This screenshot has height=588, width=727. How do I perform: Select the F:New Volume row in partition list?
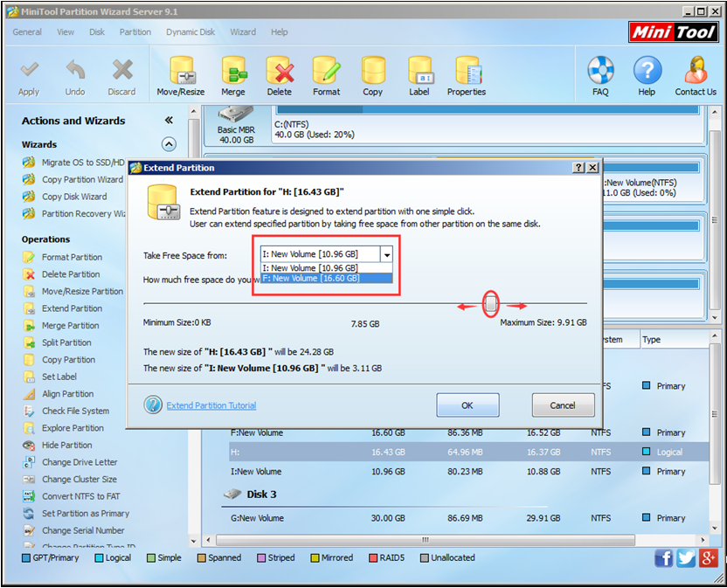[x=468, y=432]
